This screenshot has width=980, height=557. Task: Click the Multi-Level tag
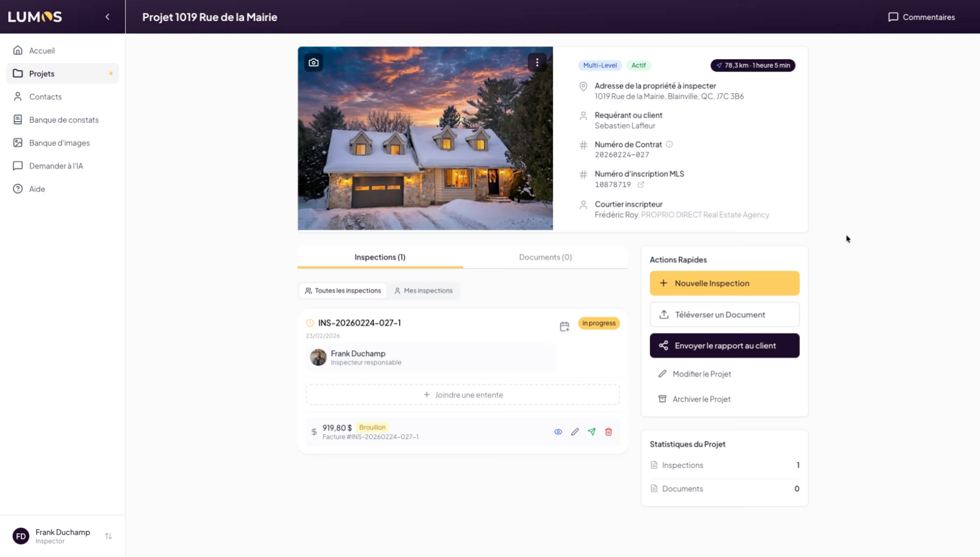tap(600, 65)
